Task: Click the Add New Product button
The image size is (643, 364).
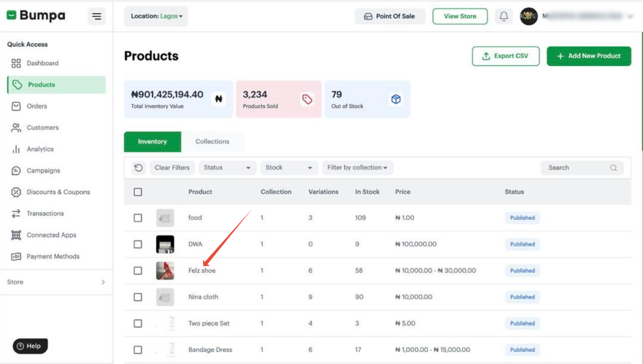Action: pyautogui.click(x=589, y=56)
